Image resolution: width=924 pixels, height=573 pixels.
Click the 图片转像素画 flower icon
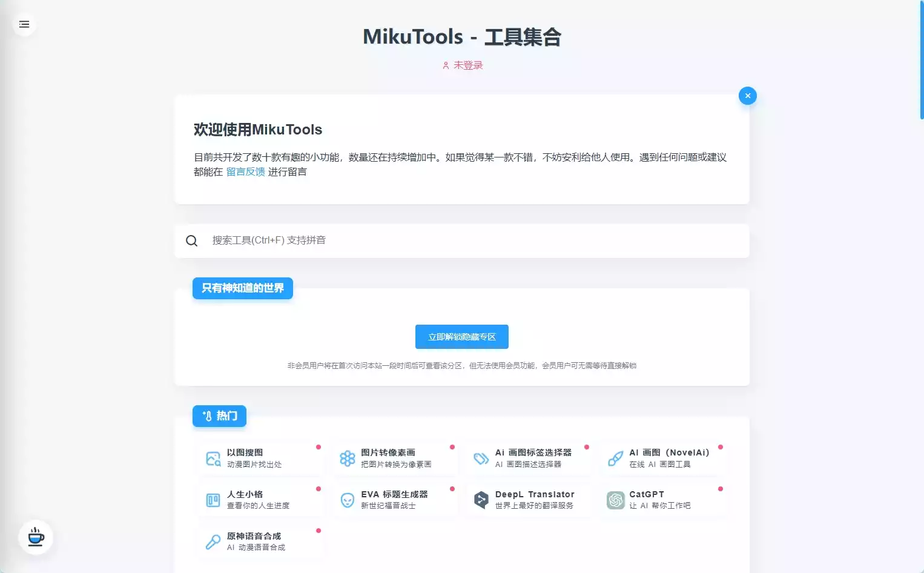[348, 459]
